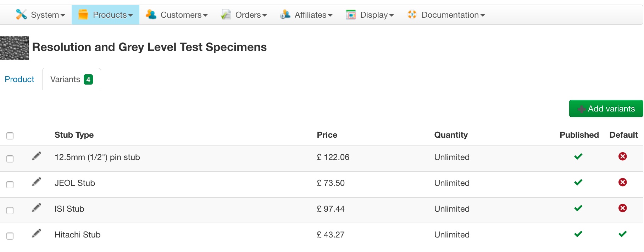Toggle published checkmark for JEOL Stub
Image resolution: width=644 pixels, height=252 pixels.
(x=578, y=182)
